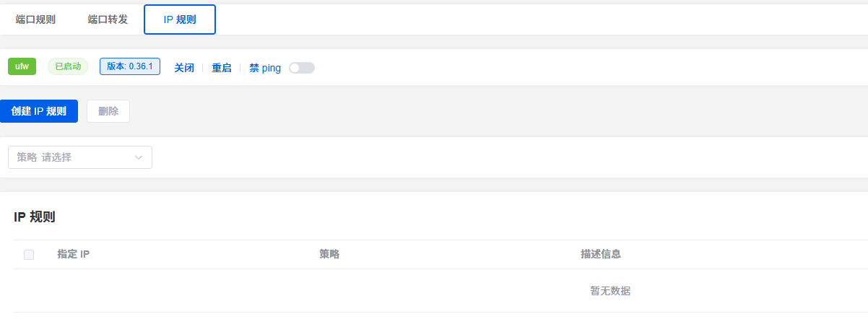Click the IP 规则 section heading
The image size is (868, 332).
click(35, 217)
